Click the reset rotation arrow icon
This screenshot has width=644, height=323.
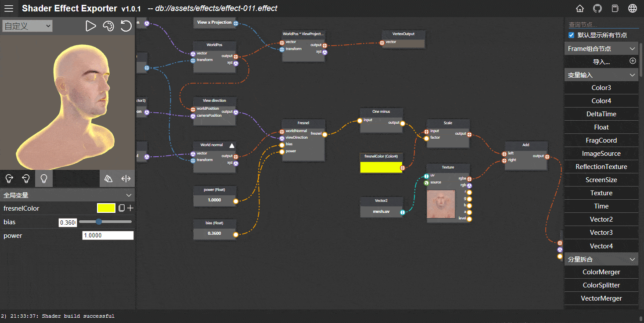click(x=126, y=26)
